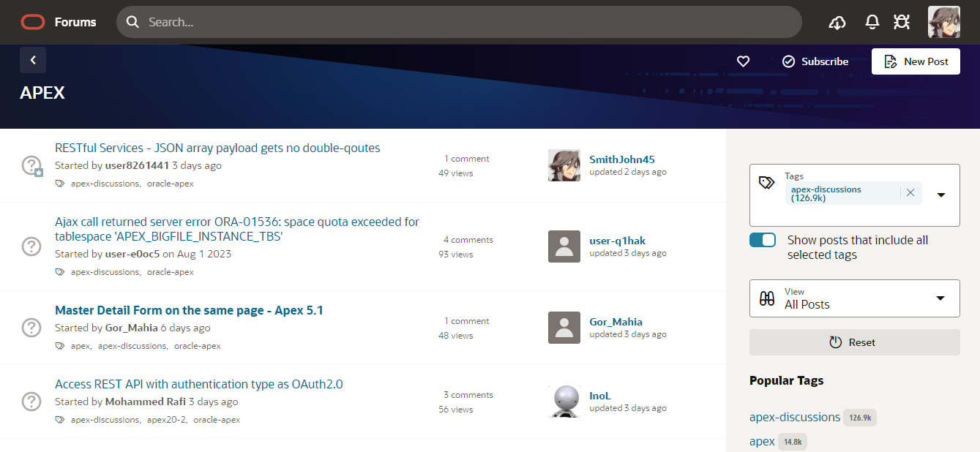Viewport: 980px width, 452px height.
Task: Open the Forums home link
Action: tap(75, 22)
